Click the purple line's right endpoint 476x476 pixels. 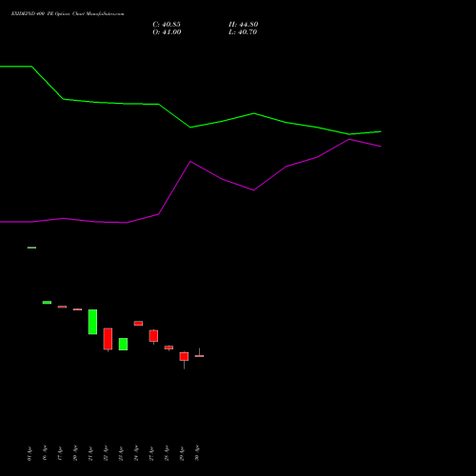381,147
